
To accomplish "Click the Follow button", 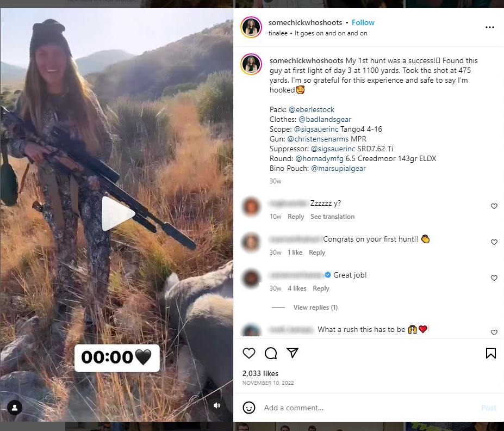I will pos(363,22).
